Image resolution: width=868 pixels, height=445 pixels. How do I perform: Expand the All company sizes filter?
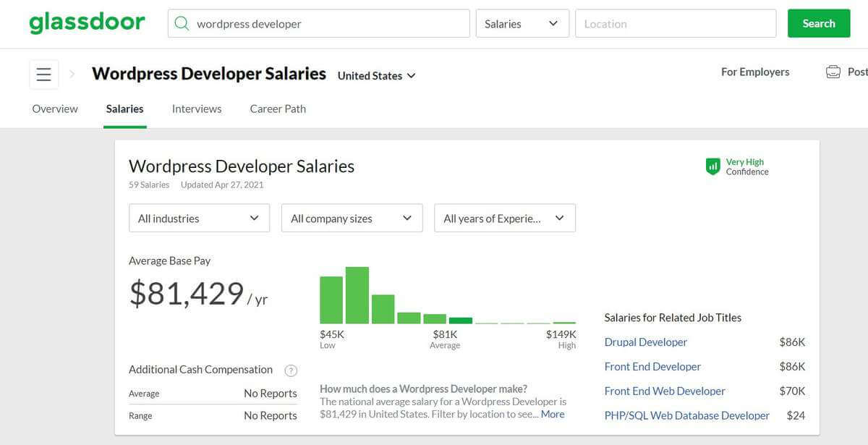[352, 218]
